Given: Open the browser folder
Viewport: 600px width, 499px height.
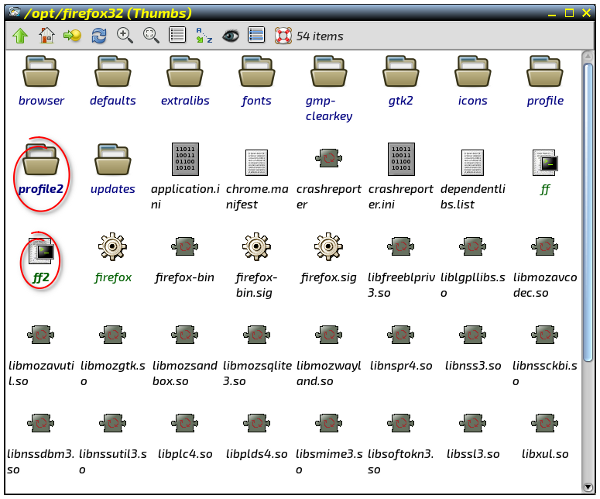Looking at the screenshot, I should pos(41,71).
